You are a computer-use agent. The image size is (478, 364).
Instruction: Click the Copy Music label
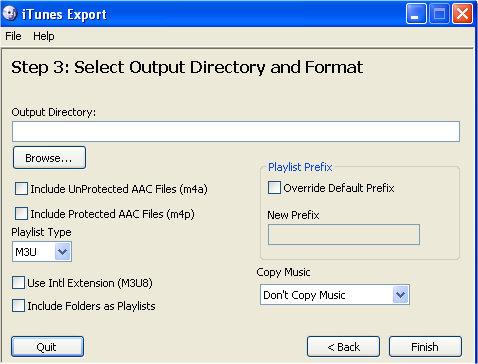(283, 272)
